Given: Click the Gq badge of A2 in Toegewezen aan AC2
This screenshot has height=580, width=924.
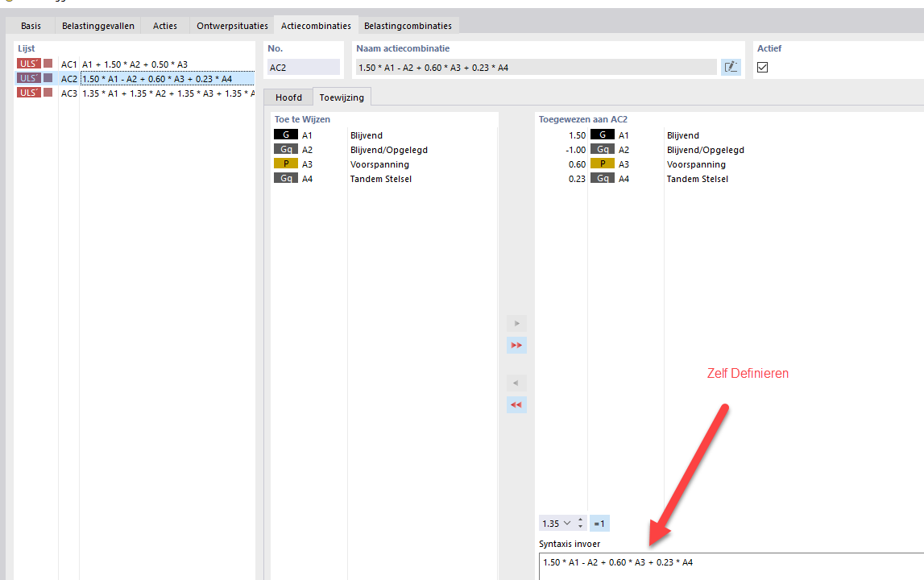Looking at the screenshot, I should [x=603, y=150].
